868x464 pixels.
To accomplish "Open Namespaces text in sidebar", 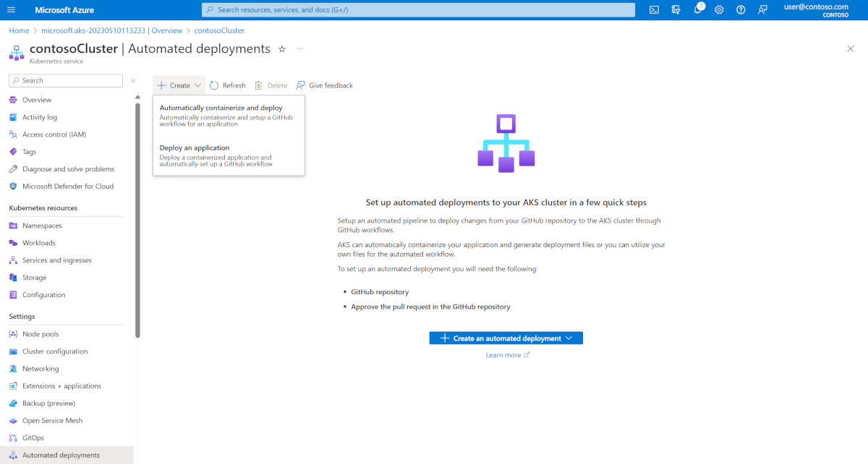I will 42,225.
